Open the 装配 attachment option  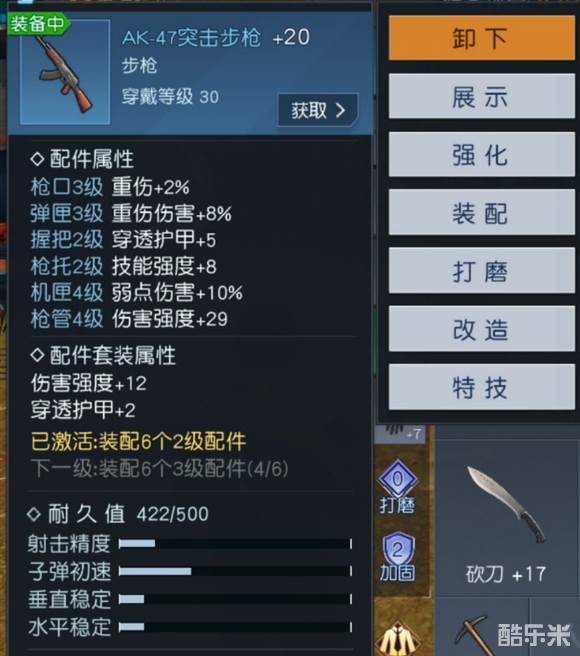481,213
